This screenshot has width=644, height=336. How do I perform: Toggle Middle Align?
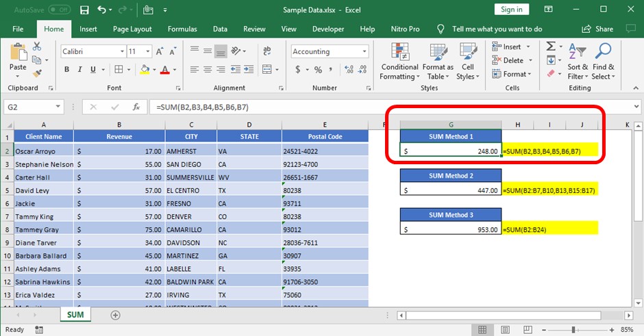point(208,51)
